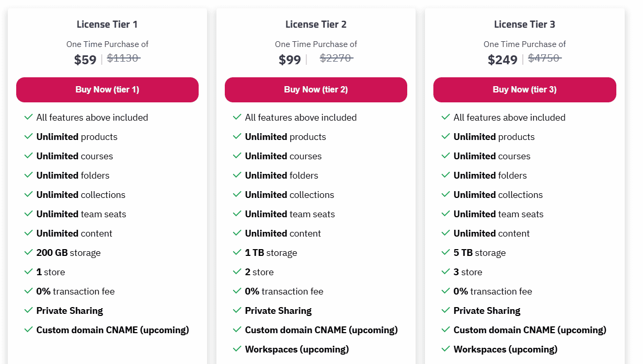Click the Buy Now (tier 1) button

pos(107,89)
